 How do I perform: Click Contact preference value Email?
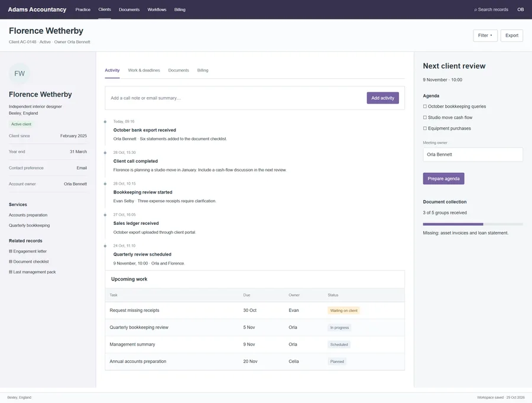click(82, 168)
